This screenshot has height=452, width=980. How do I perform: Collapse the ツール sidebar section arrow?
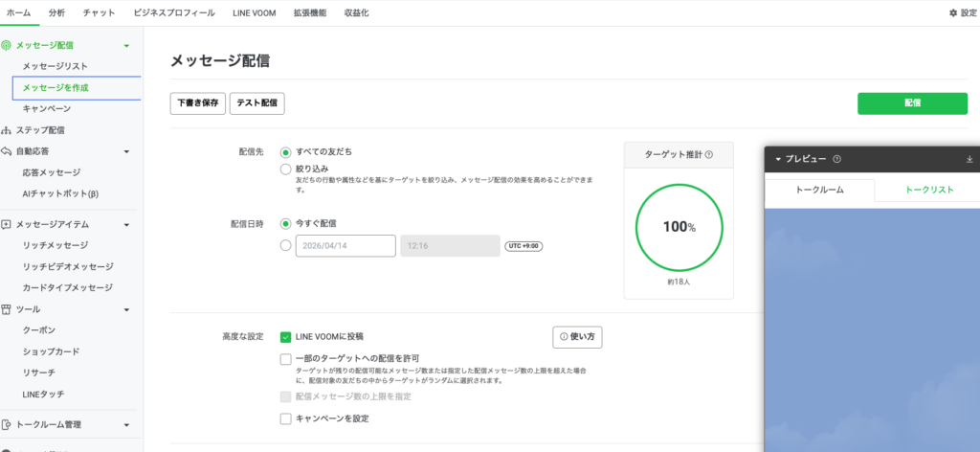(x=127, y=309)
